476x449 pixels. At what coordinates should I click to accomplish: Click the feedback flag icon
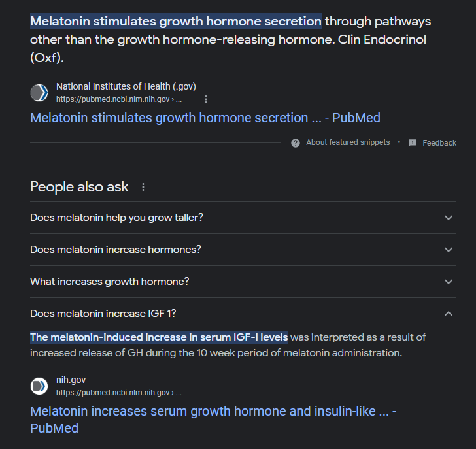[x=413, y=142]
